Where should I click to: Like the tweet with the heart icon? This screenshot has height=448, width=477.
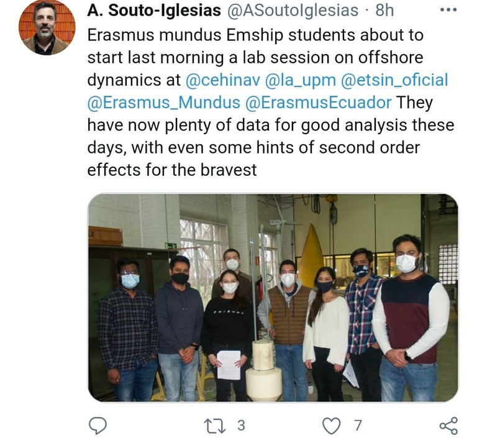[333, 426]
